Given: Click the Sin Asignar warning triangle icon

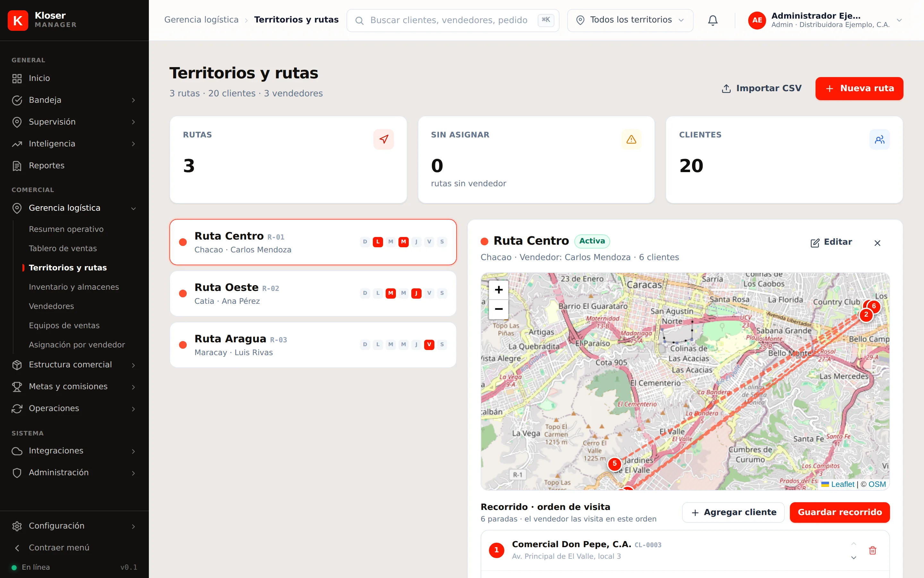Looking at the screenshot, I should (x=631, y=139).
